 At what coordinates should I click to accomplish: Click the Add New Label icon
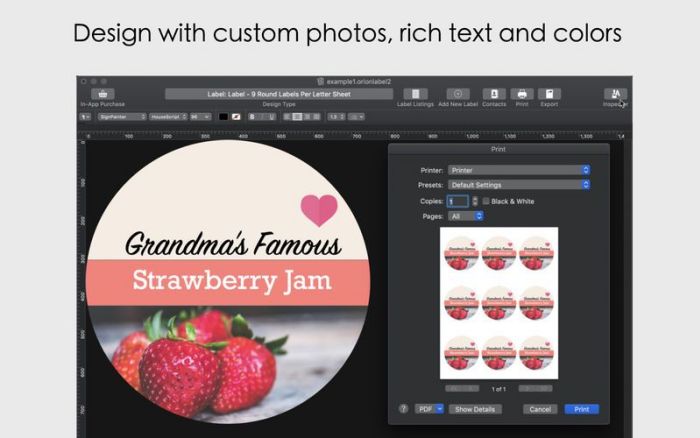[458, 94]
